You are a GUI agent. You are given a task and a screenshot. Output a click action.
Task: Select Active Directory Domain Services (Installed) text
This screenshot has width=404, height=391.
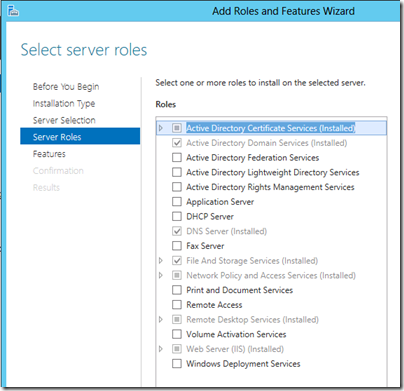[x=267, y=143]
